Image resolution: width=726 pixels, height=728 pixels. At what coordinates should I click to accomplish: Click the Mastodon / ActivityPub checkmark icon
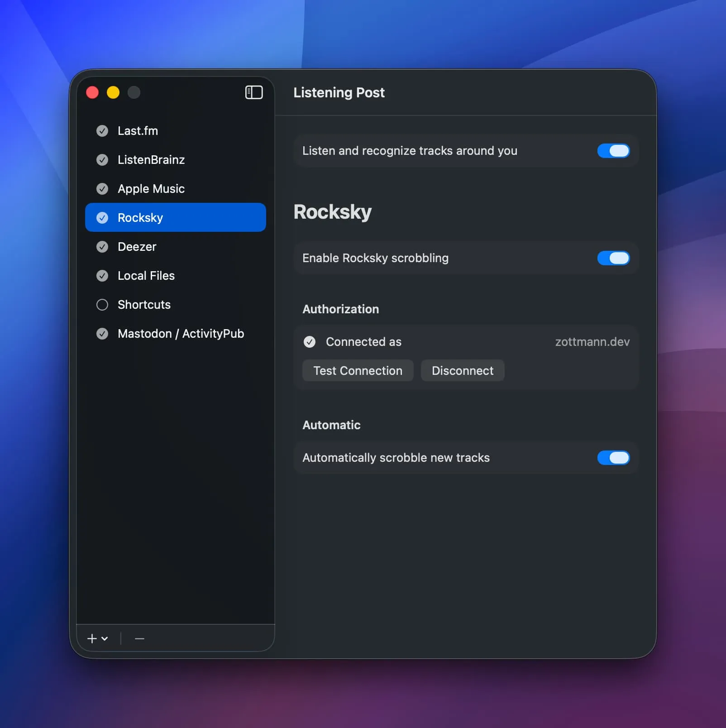[x=102, y=334]
